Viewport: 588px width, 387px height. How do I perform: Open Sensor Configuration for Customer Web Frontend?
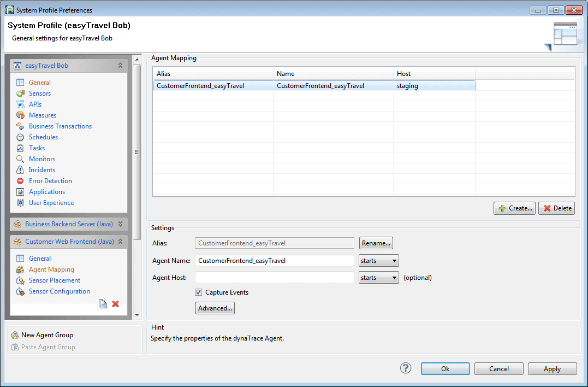(60, 291)
